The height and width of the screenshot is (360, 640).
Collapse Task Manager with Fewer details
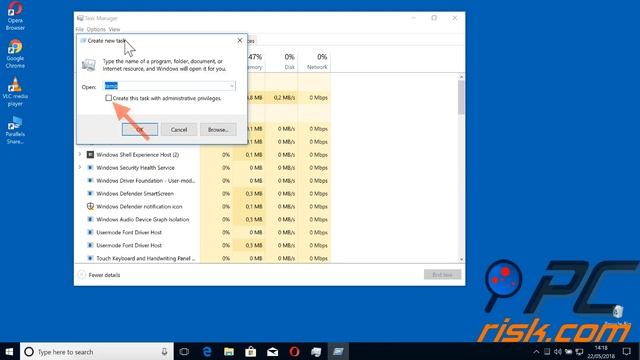coord(99,275)
